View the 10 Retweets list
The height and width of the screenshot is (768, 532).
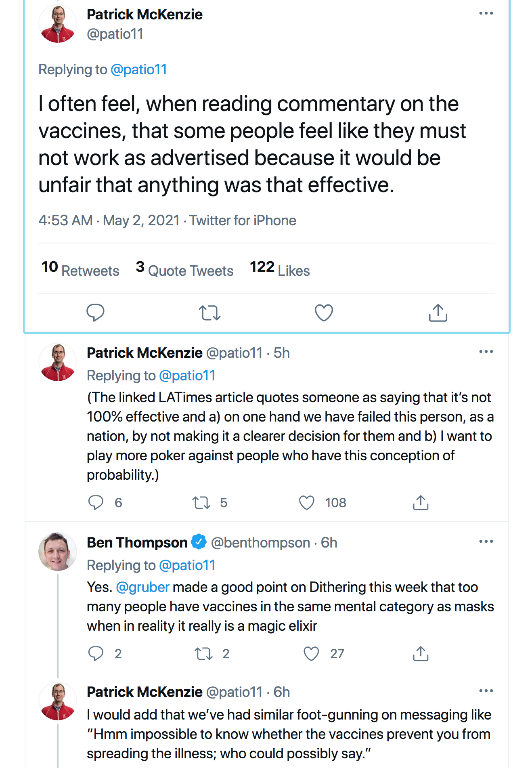click(x=80, y=269)
